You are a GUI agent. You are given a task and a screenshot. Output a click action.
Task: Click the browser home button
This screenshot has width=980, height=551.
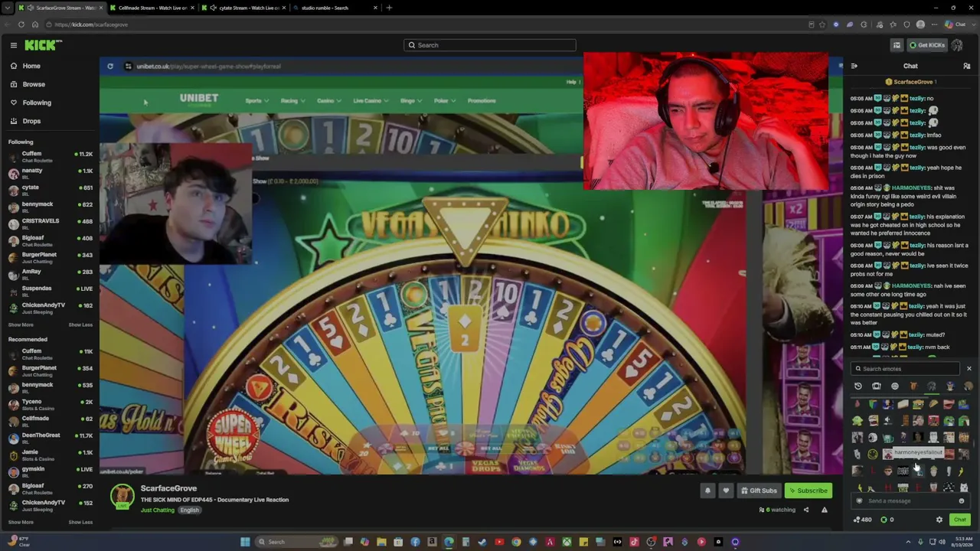(35, 24)
